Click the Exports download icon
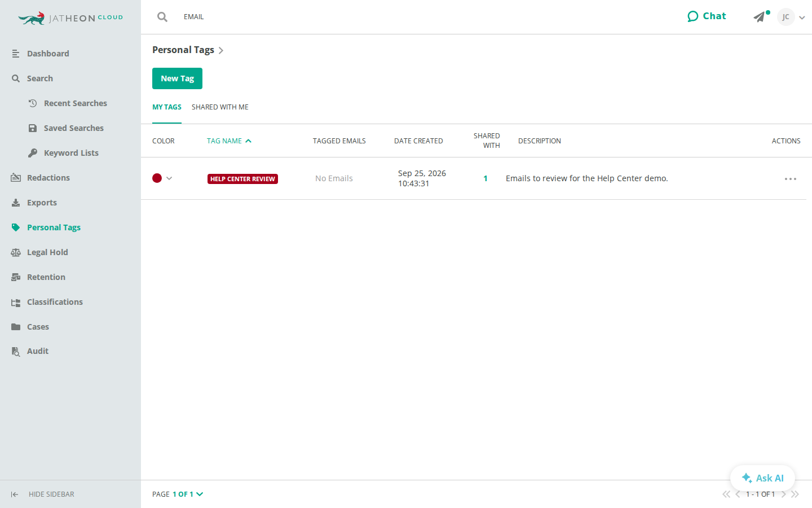This screenshot has width=812, height=508. click(x=16, y=203)
